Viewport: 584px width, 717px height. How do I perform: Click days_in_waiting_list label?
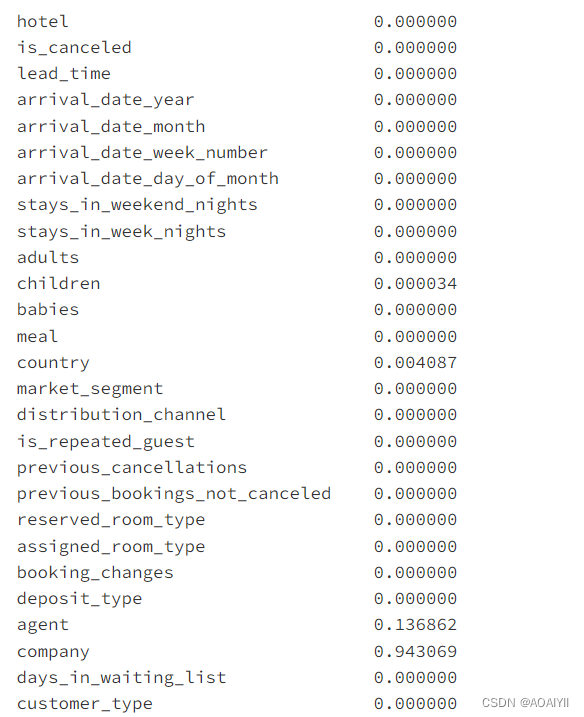click(121, 678)
